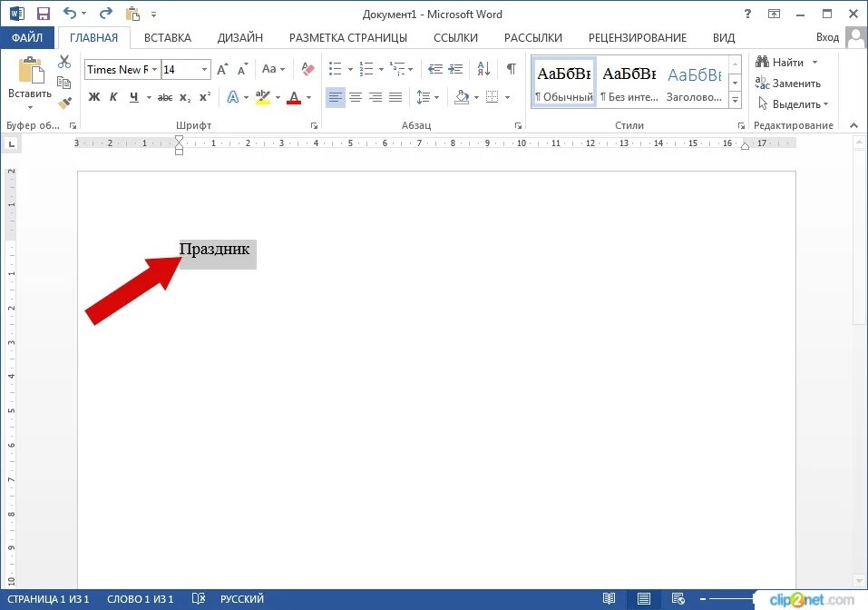This screenshot has height=610, width=868.
Task: Click the Заменить button
Action: click(x=788, y=84)
